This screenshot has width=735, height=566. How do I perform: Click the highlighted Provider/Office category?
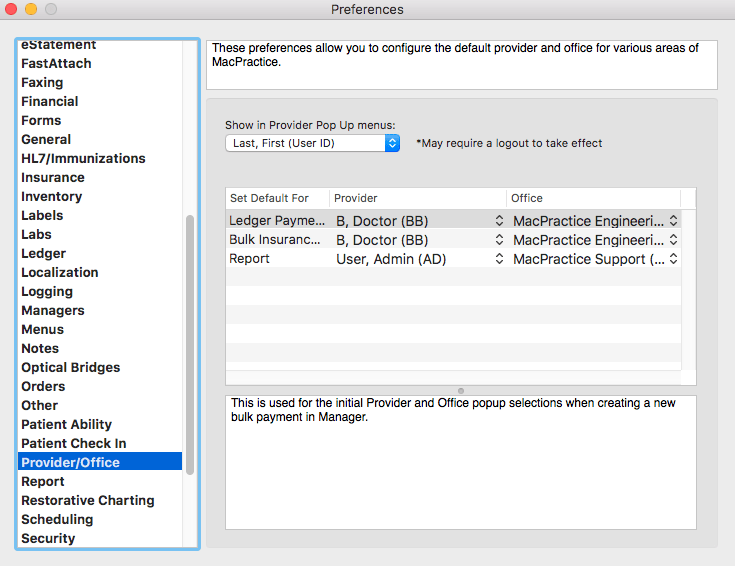pos(100,462)
